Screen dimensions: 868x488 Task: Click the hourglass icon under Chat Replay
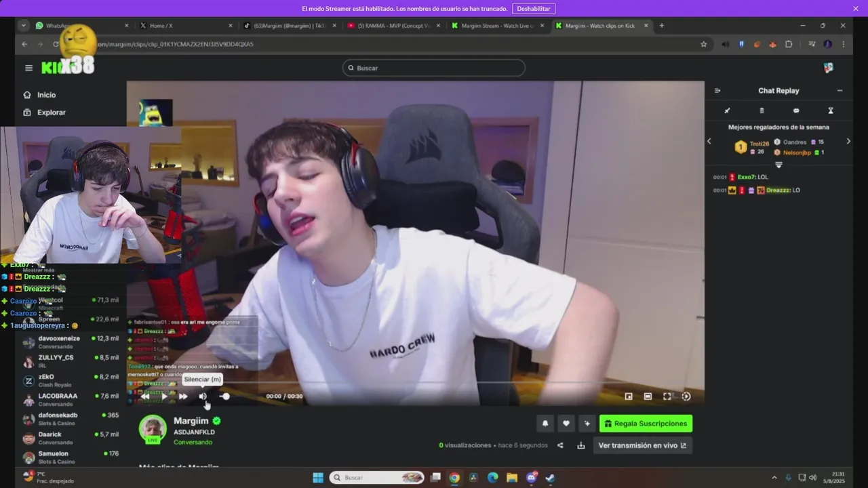click(831, 110)
